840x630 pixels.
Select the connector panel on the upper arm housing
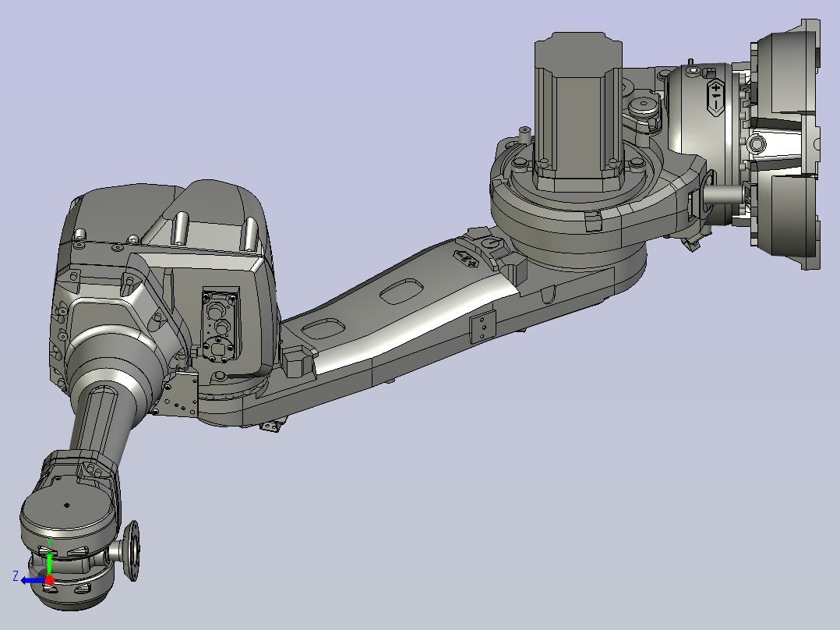pyautogui.click(x=220, y=326)
